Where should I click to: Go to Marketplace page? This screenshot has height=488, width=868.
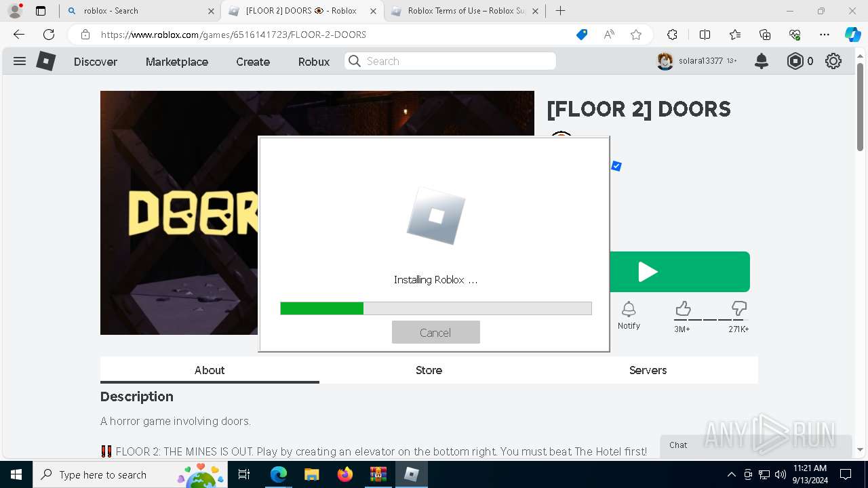pos(177,61)
